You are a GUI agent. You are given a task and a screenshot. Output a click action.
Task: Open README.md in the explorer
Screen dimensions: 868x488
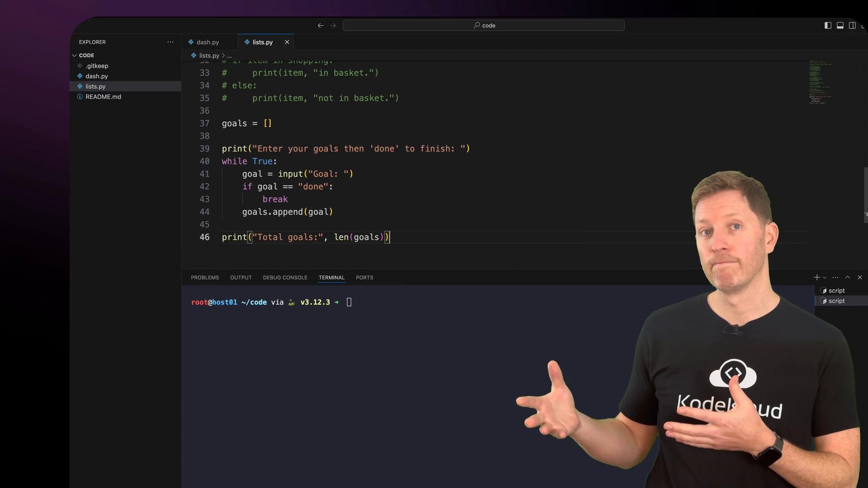click(x=103, y=97)
